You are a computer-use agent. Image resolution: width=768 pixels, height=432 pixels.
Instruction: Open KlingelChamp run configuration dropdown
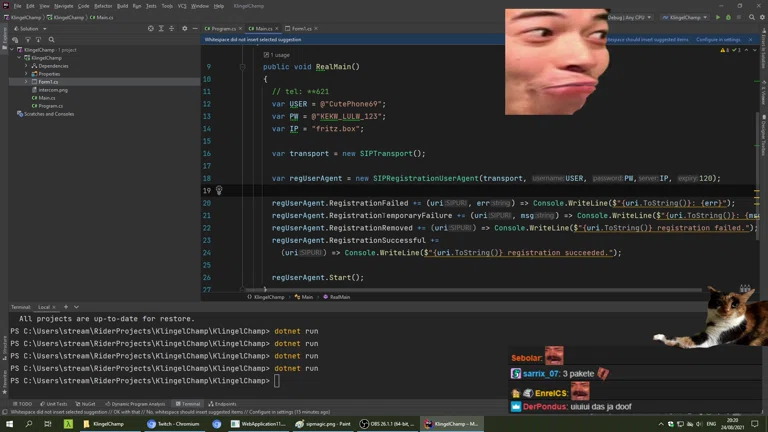click(685, 17)
